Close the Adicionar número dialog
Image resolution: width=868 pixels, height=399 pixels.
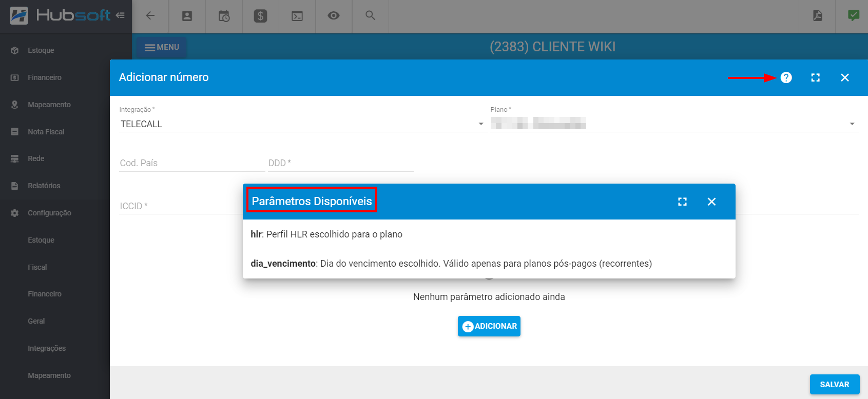[845, 77]
